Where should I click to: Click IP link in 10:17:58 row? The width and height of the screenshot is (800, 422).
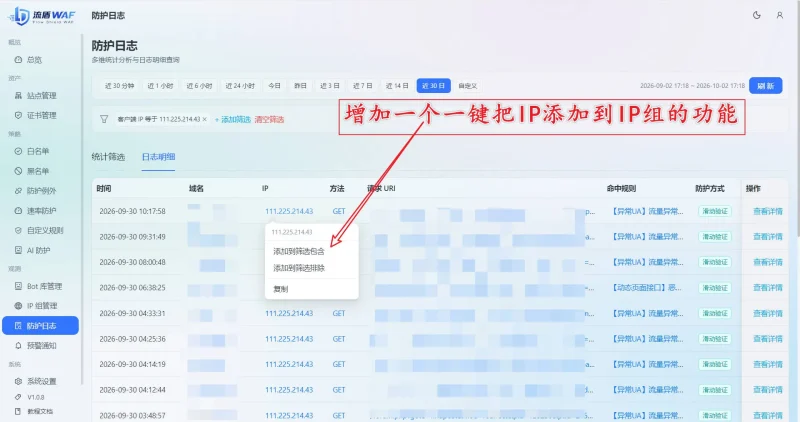pos(289,211)
